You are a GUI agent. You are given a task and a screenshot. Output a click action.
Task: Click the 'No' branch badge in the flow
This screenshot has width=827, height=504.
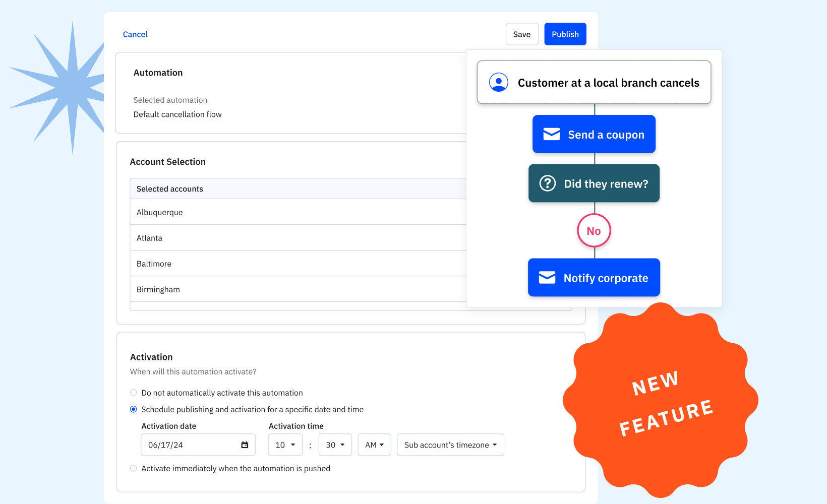[x=594, y=230]
